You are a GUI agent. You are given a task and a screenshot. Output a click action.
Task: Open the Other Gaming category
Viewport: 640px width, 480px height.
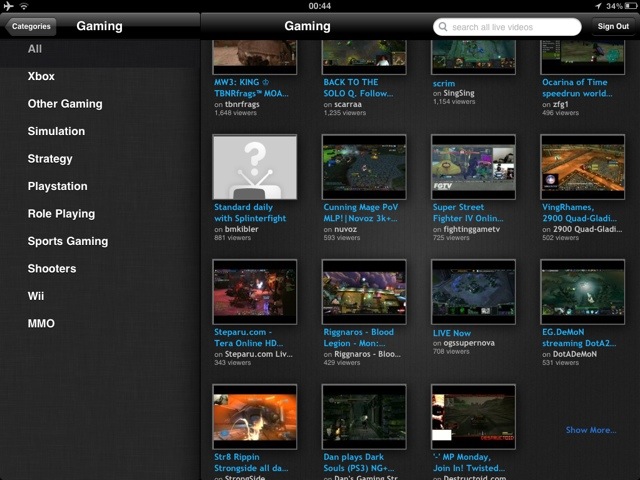click(100, 104)
